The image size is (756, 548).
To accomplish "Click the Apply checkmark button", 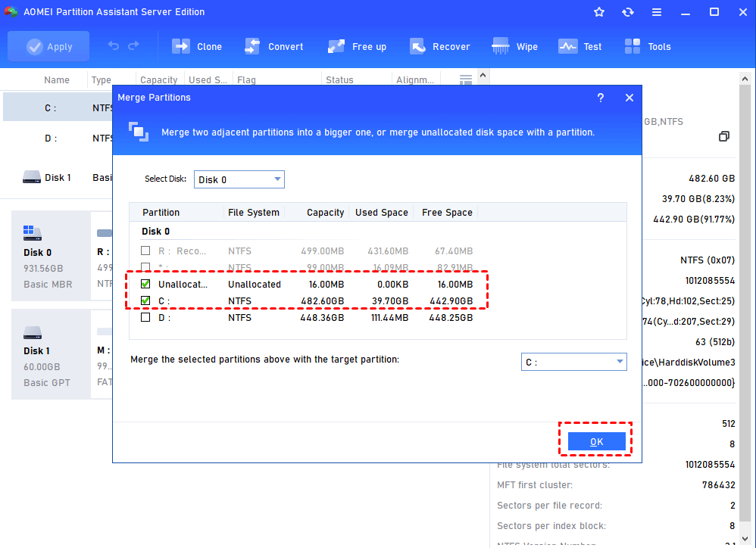I will tap(48, 46).
